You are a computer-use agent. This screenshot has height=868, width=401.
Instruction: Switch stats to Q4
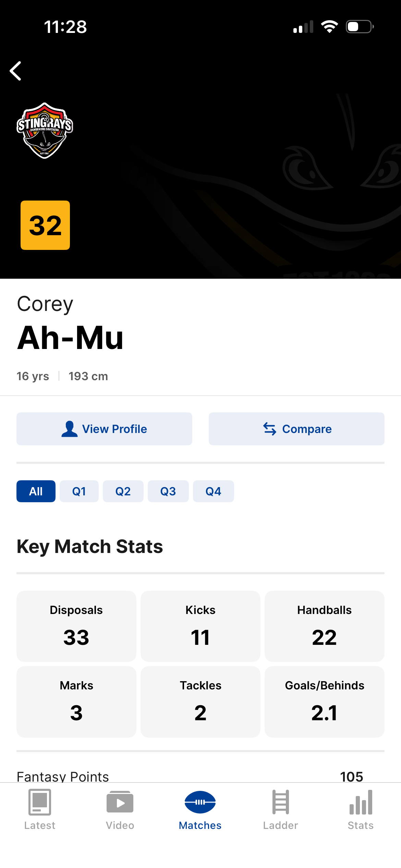pyautogui.click(x=213, y=491)
